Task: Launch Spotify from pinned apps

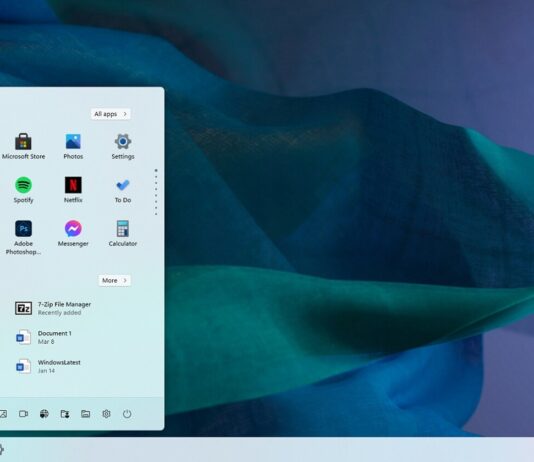Action: click(23, 190)
